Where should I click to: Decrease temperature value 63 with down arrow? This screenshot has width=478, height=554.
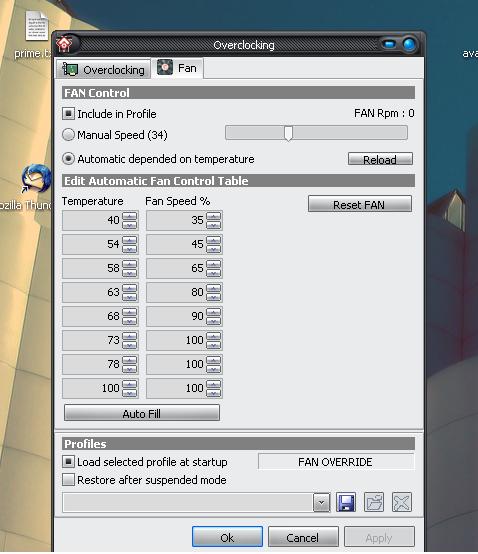pyautogui.click(x=130, y=297)
